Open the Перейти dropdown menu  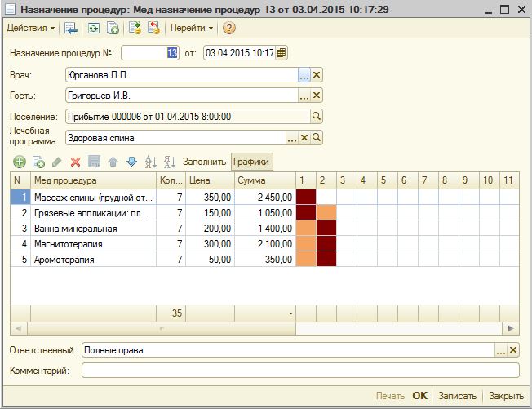[192, 28]
